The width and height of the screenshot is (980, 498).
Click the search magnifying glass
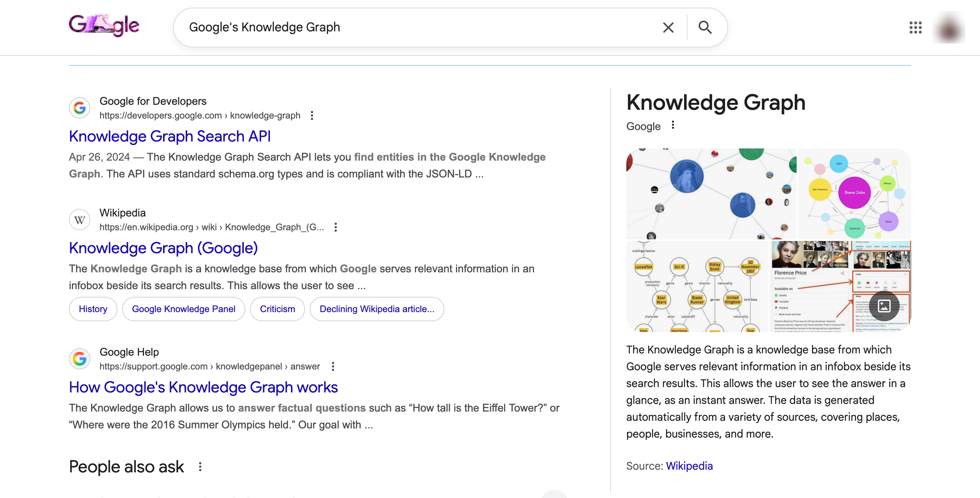click(x=705, y=27)
